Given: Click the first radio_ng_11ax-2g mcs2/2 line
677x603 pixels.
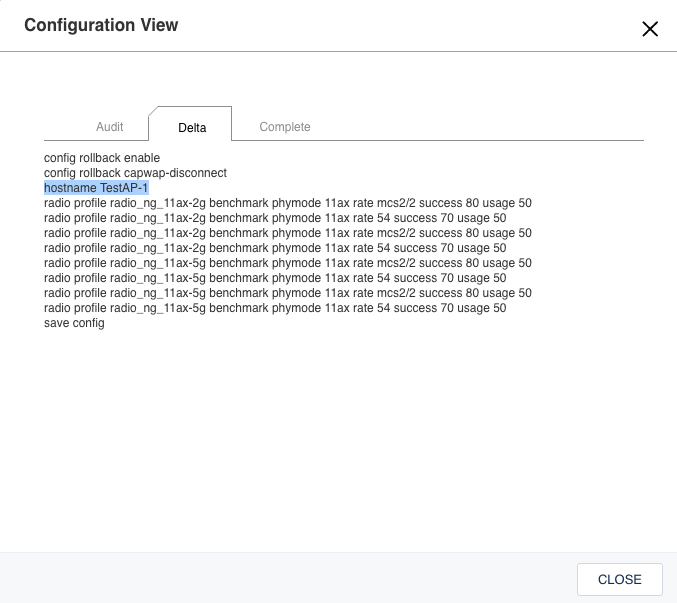Looking at the screenshot, I should (x=288, y=203).
